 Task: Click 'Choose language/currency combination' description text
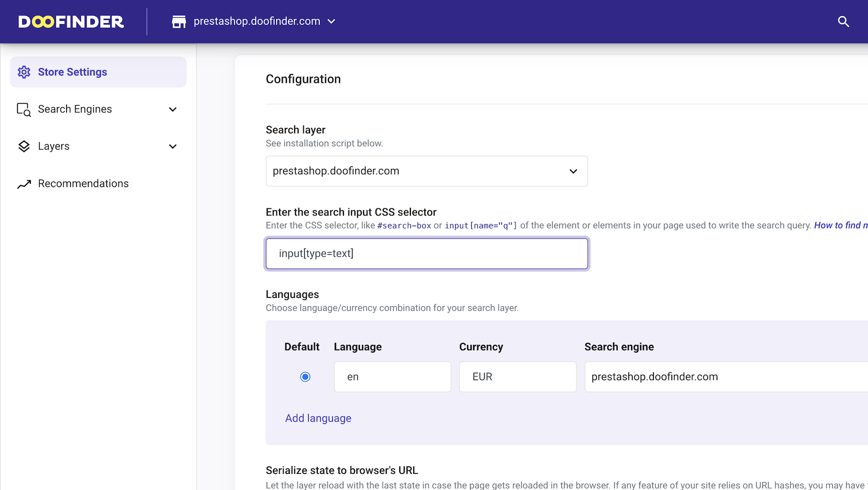point(392,308)
